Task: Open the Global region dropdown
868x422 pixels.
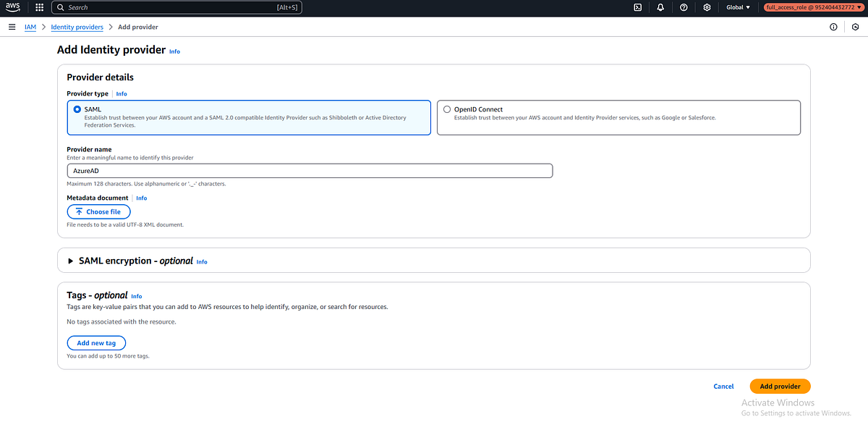Action: point(737,7)
